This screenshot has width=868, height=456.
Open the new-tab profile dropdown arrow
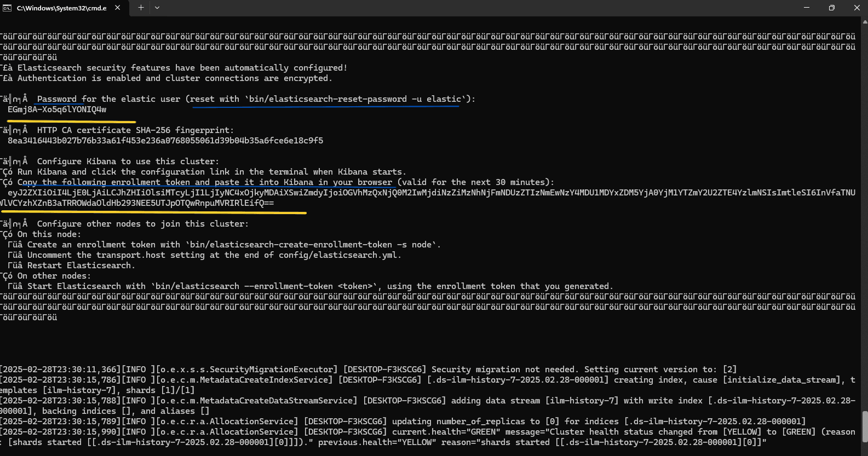click(157, 8)
